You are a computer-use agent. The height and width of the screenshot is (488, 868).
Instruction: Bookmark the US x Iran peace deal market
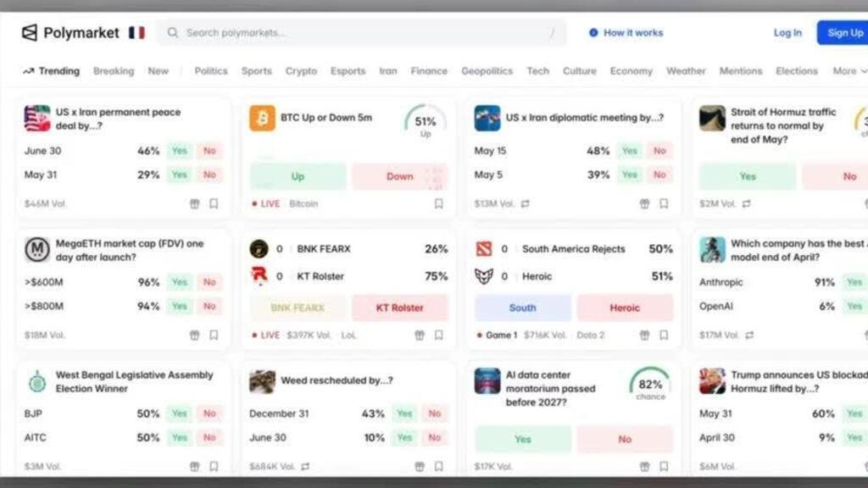point(214,203)
